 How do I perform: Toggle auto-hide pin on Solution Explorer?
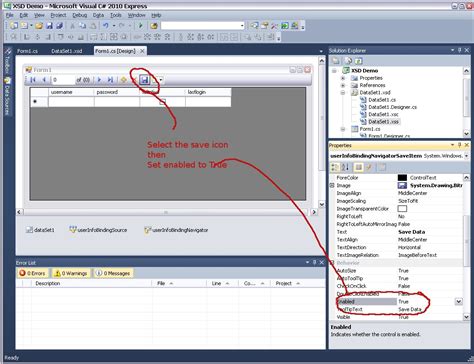point(459,50)
